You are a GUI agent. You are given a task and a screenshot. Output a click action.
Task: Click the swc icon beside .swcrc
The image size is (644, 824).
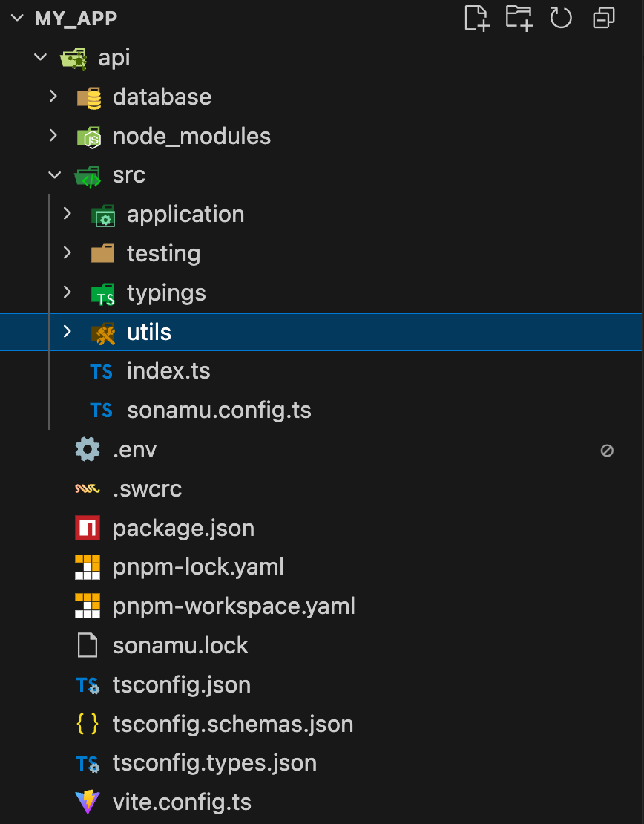(88, 489)
